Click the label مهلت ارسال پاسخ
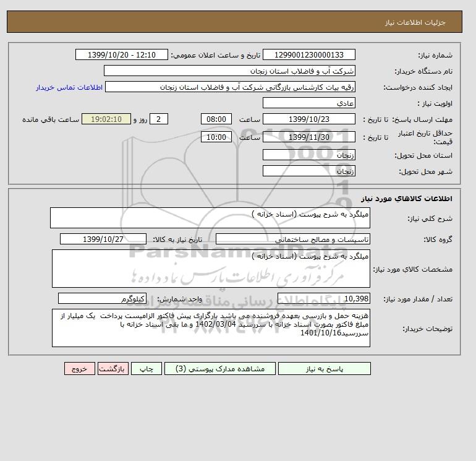476x461 pixels. pos(422,119)
